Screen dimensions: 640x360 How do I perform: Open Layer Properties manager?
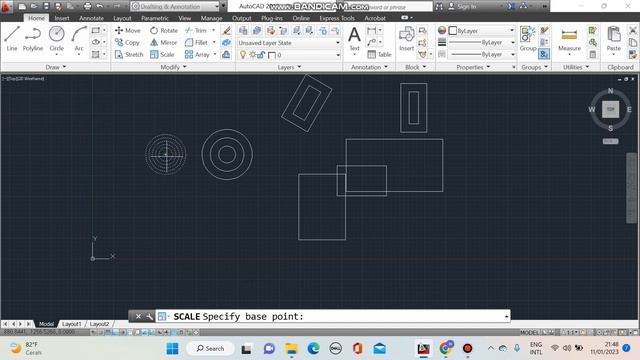(243, 30)
